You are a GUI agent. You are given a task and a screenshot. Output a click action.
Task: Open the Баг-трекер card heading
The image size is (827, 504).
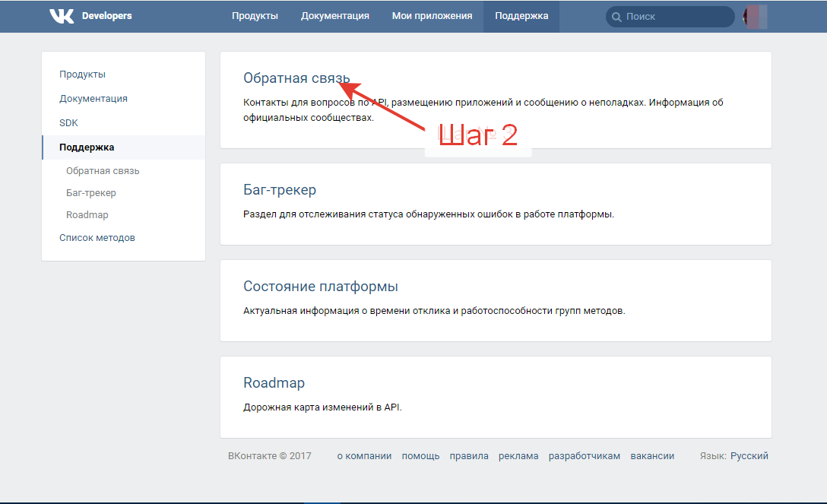coord(280,190)
